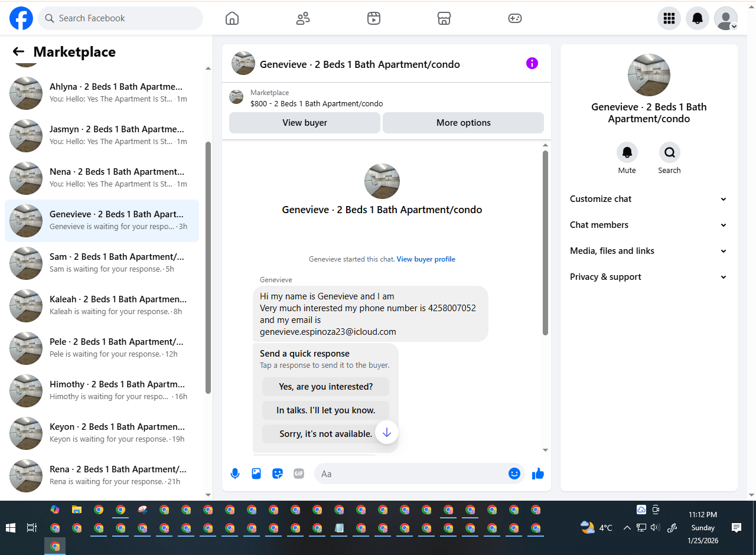Open the taskbar clock and date
756x555 pixels.
pos(703,528)
